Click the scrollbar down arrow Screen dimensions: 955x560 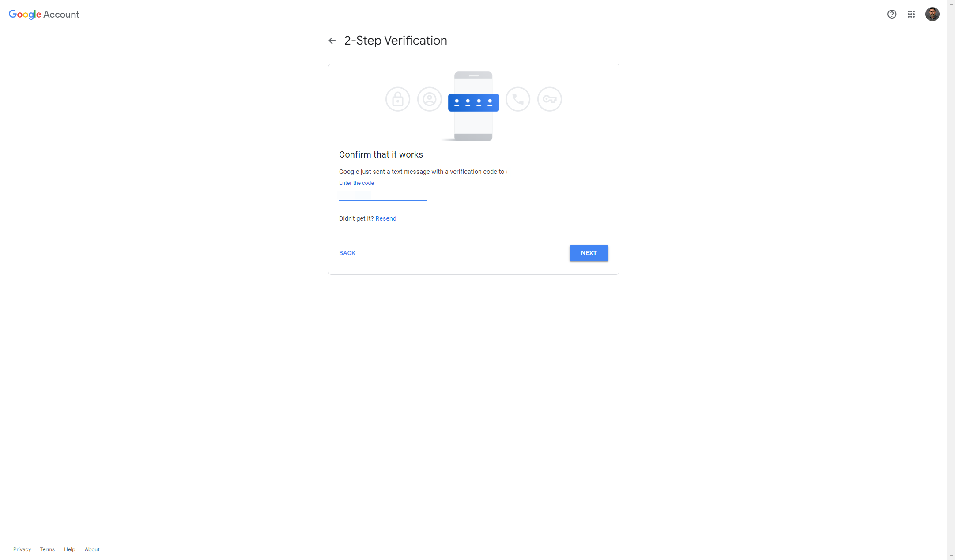951,556
